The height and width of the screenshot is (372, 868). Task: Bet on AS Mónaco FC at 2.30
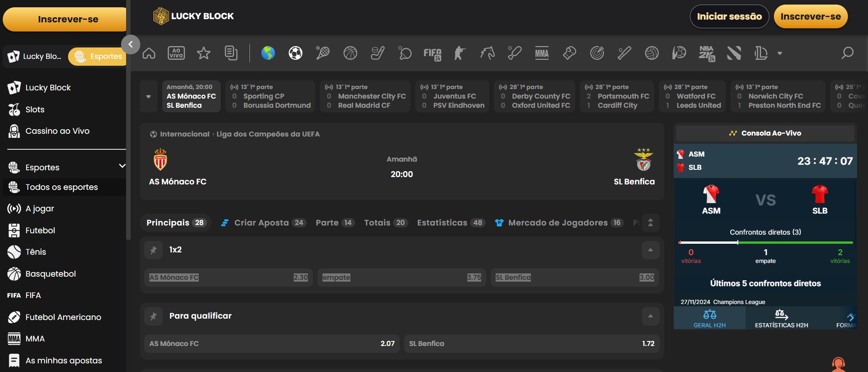(228, 278)
